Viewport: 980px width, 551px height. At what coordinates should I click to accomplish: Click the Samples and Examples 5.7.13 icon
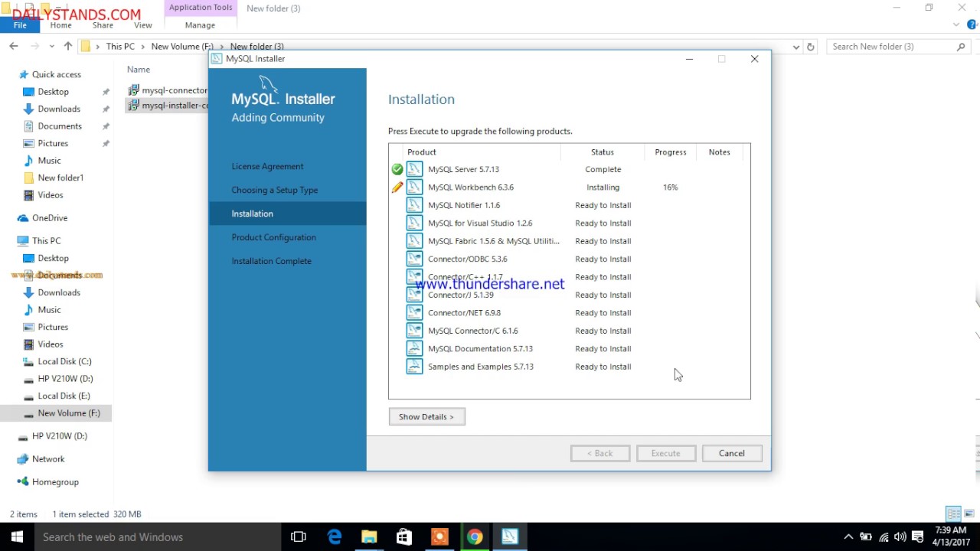pos(414,367)
